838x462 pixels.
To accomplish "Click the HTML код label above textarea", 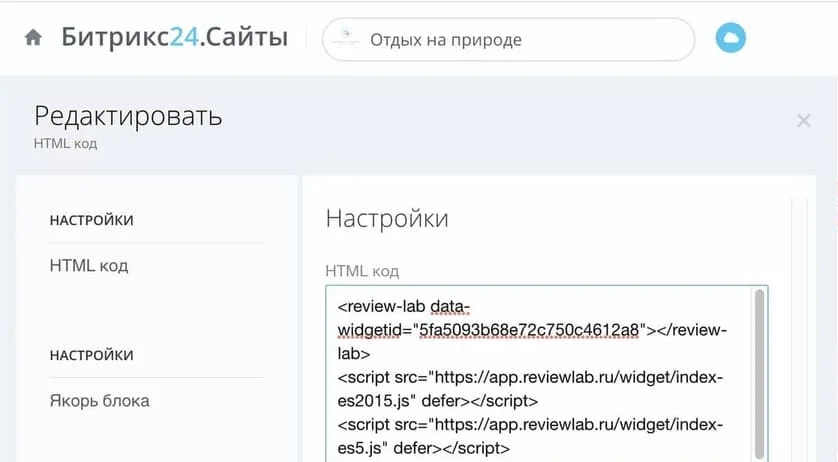I will [362, 271].
